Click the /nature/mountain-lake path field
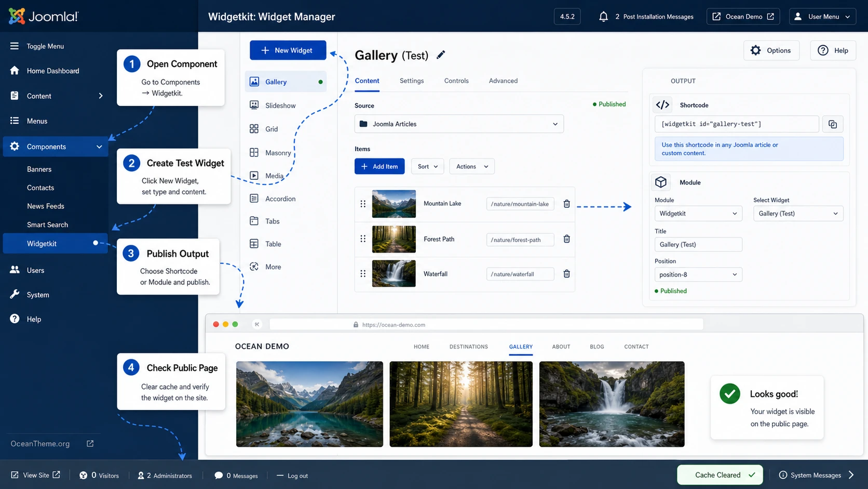 point(520,204)
